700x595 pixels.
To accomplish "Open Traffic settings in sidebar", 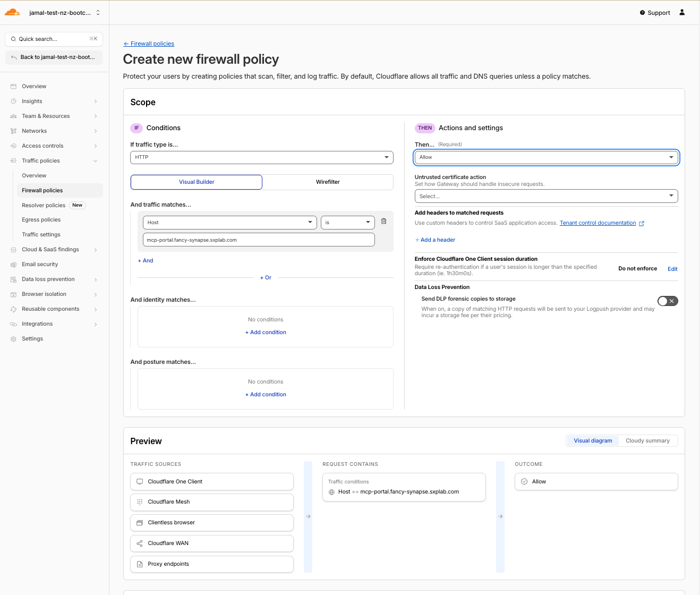I will pyautogui.click(x=41, y=234).
